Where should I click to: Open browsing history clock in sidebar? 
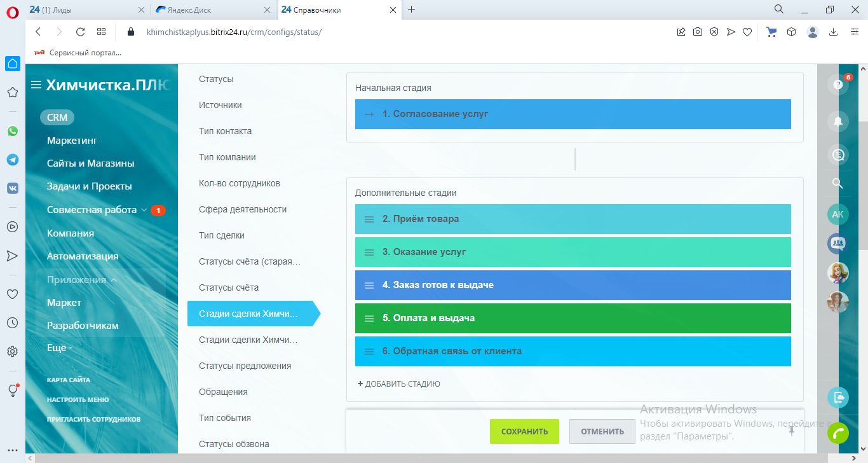13,323
